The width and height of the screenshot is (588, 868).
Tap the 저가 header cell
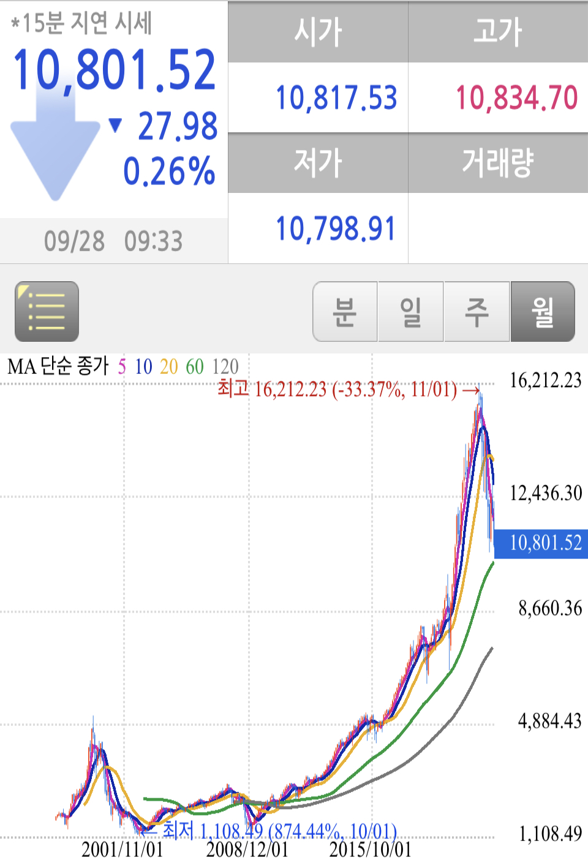point(318,163)
